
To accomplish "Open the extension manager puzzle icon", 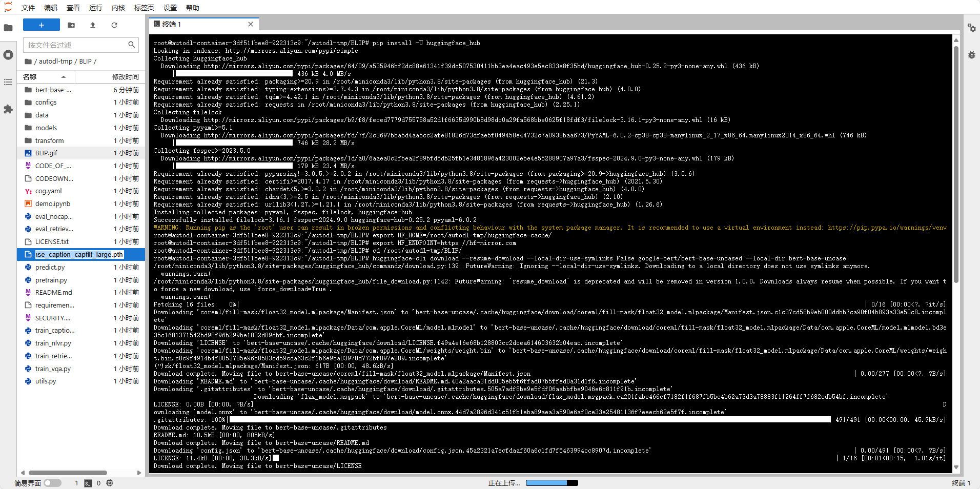I will pos(8,109).
